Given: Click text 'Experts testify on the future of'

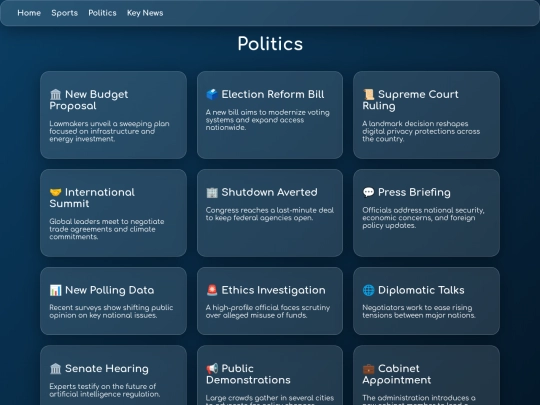Looking at the screenshot, I should (x=103, y=386).
